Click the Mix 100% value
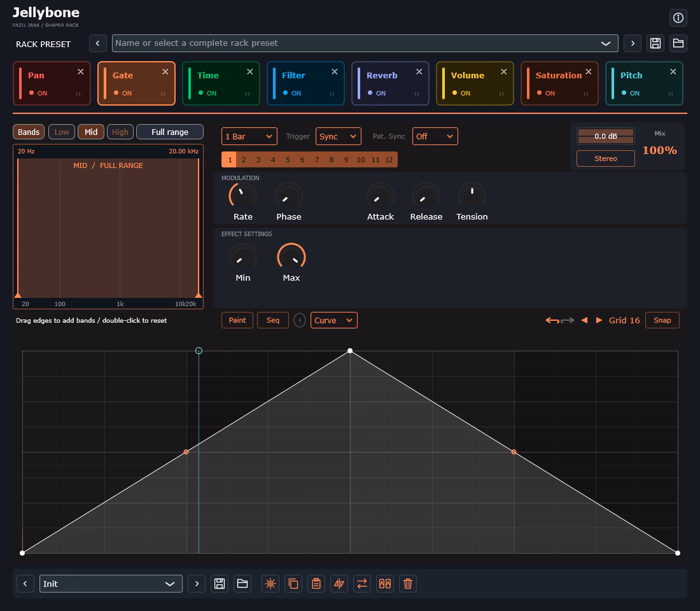The height and width of the screenshot is (611, 700). (659, 150)
